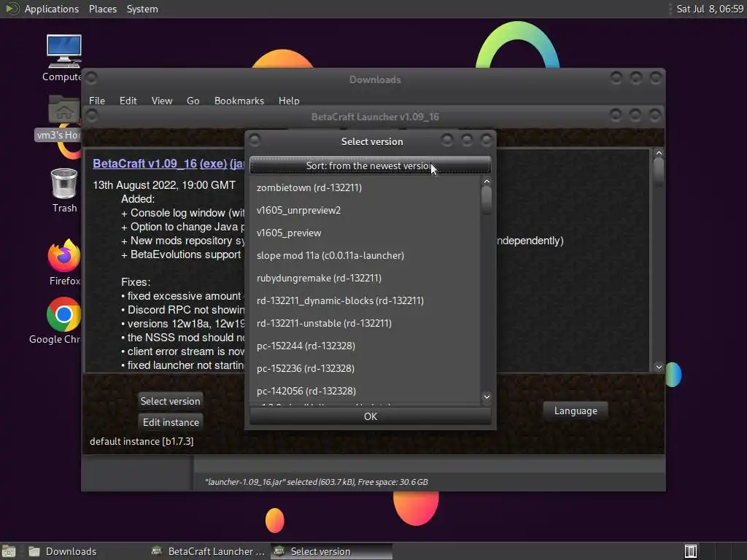Select zombietown (rd-132211) version
This screenshot has height=560, width=747.
point(365,187)
